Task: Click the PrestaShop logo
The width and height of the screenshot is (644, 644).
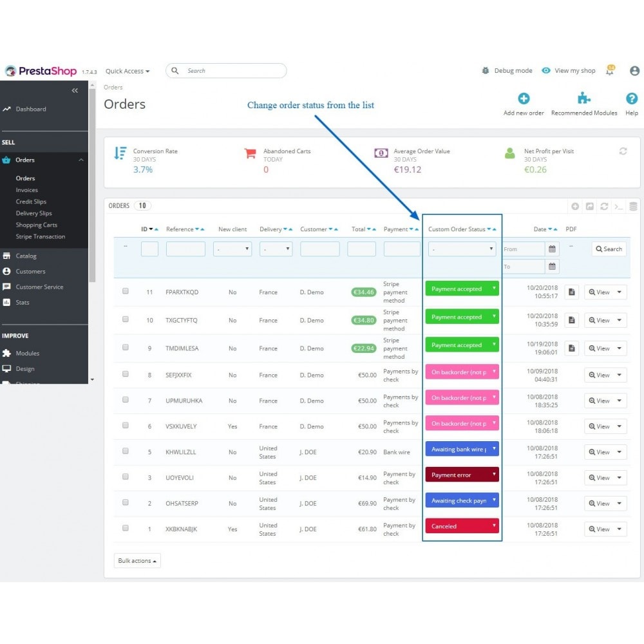Action: click(41, 71)
